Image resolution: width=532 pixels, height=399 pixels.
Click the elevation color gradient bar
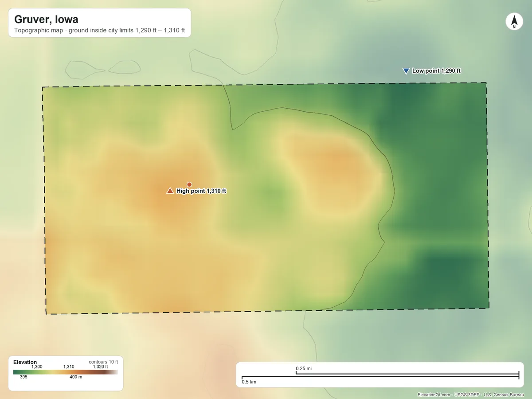click(66, 372)
